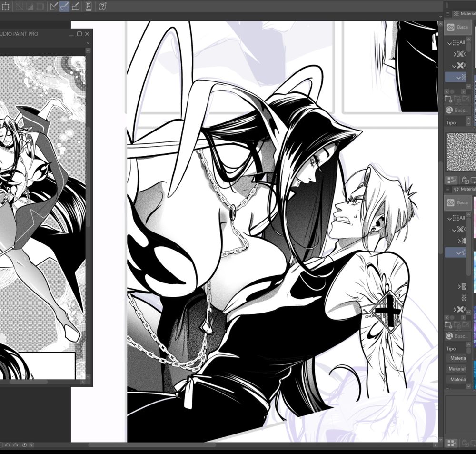Viewport: 476px width, 454px height.
Task: Select the upper Material palette tab
Action: pyautogui.click(x=464, y=14)
